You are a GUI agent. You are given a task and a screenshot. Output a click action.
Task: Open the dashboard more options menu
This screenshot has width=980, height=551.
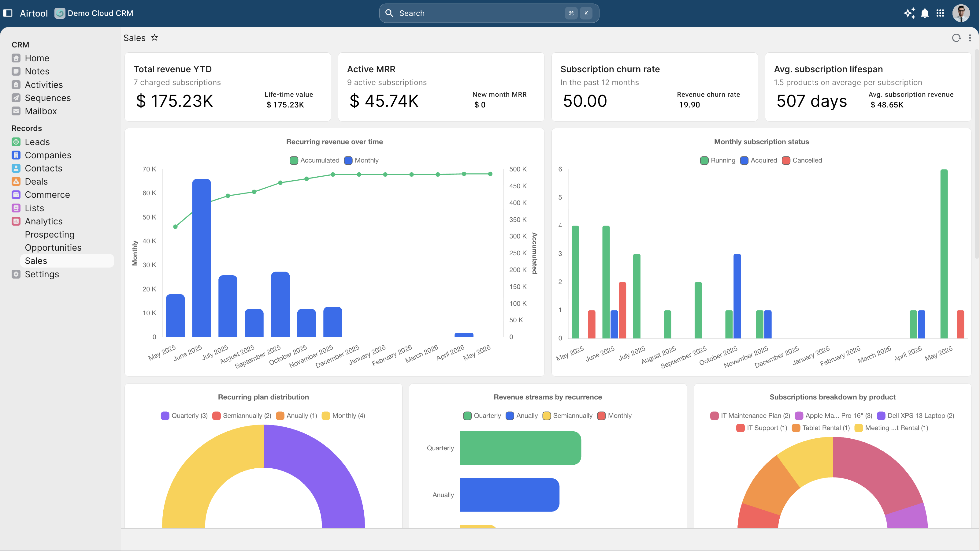click(970, 38)
